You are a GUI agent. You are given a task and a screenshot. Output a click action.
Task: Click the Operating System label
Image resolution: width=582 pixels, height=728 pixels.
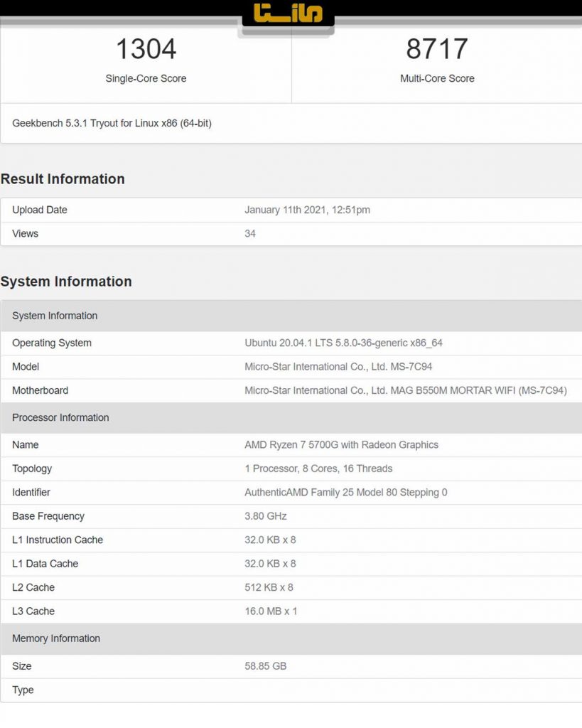[x=51, y=343]
